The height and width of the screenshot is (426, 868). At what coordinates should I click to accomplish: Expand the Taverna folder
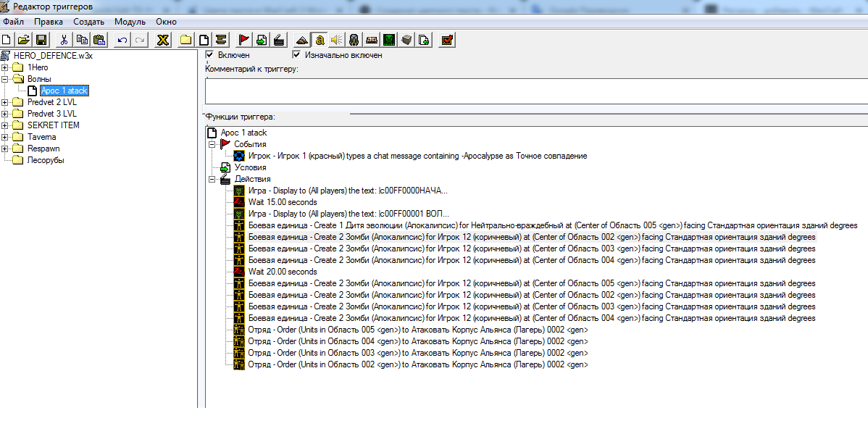5,137
